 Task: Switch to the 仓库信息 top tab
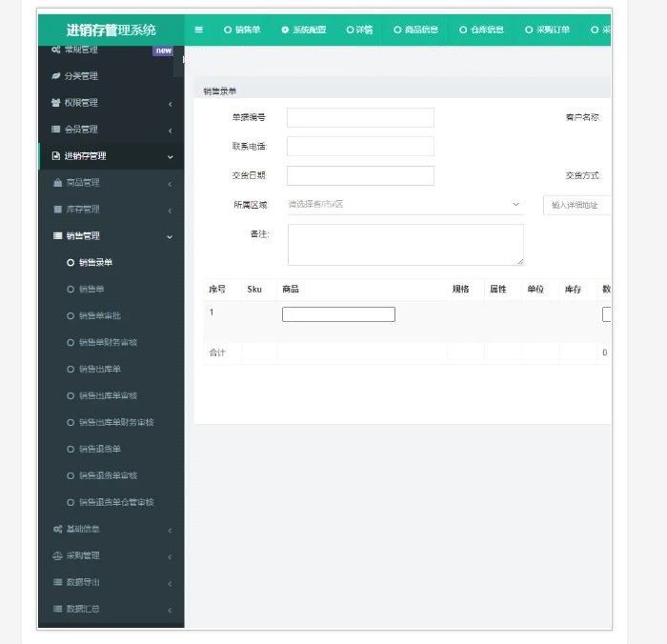(481, 30)
